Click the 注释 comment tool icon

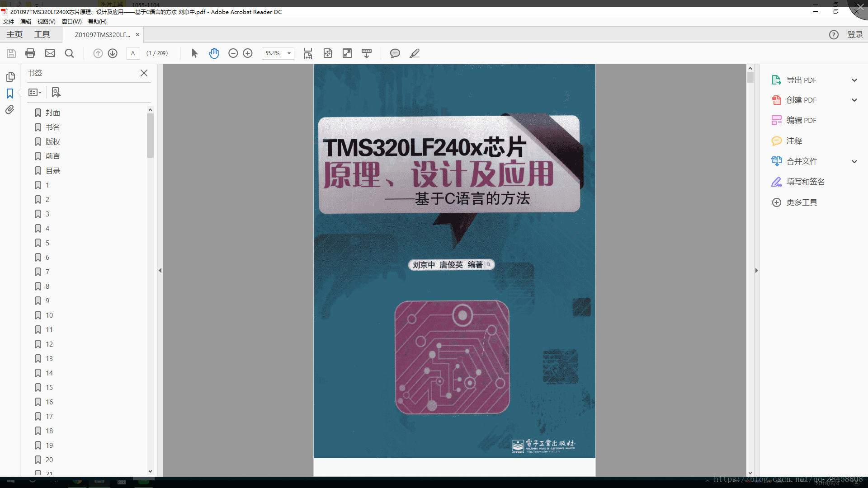776,141
